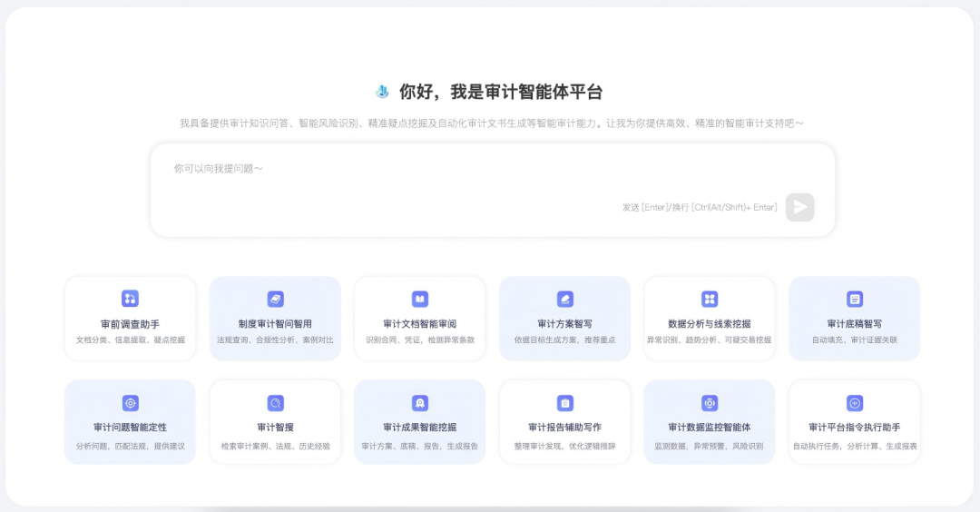Image resolution: width=980 pixels, height=512 pixels.
Task: Open the 审前调查助手 assistant title
Action: coord(130,324)
